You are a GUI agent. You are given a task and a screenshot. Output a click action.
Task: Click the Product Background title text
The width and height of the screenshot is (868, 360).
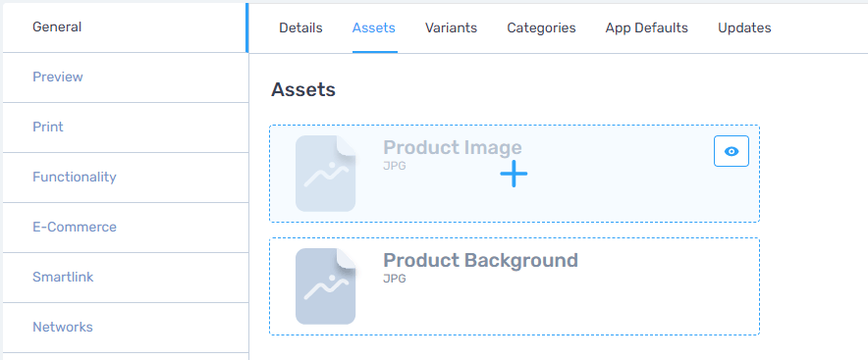480,260
